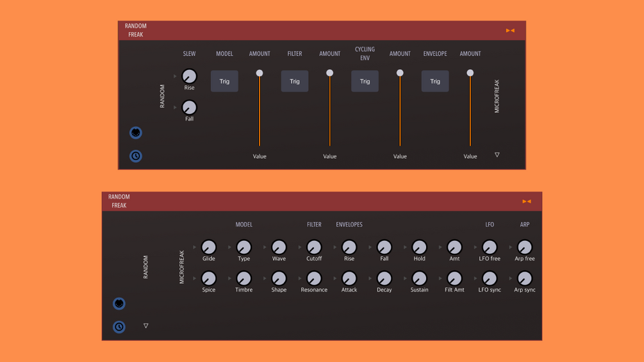Click the small arrow beside Wave knob
This screenshot has width=644, height=362.
(265, 247)
